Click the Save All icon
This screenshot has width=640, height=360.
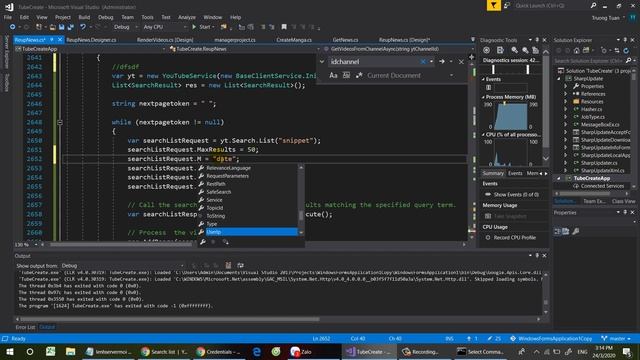70,27
